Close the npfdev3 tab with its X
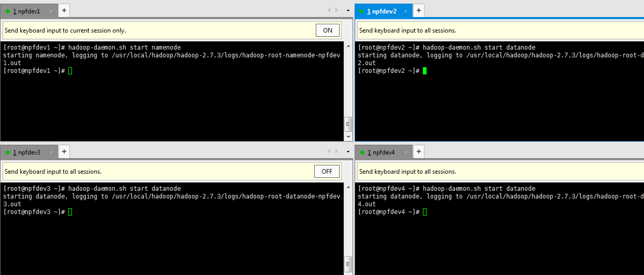 click(51, 152)
